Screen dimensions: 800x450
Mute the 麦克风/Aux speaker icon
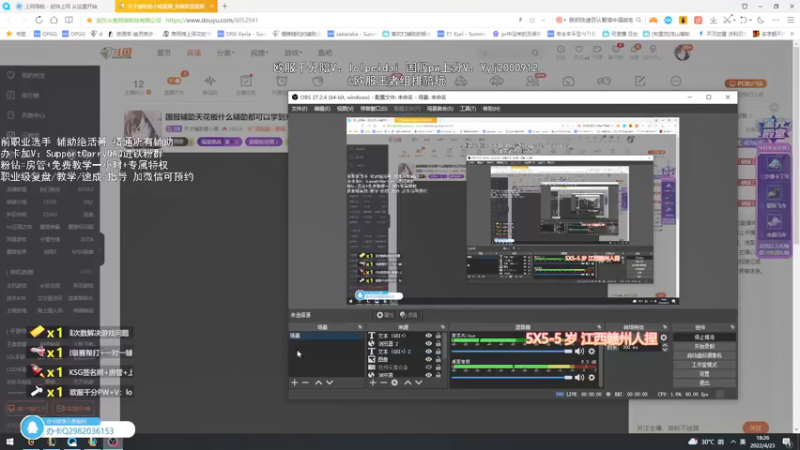[x=580, y=351]
